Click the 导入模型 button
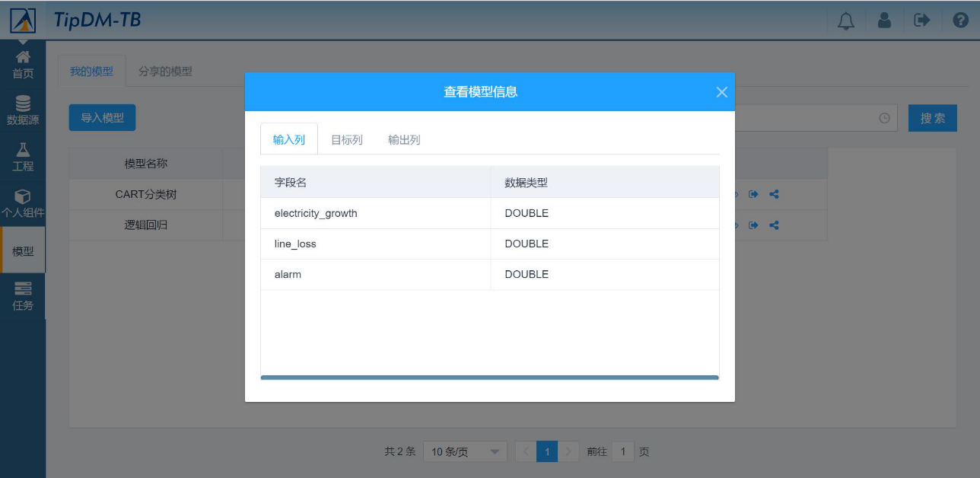980x478 pixels. click(102, 117)
